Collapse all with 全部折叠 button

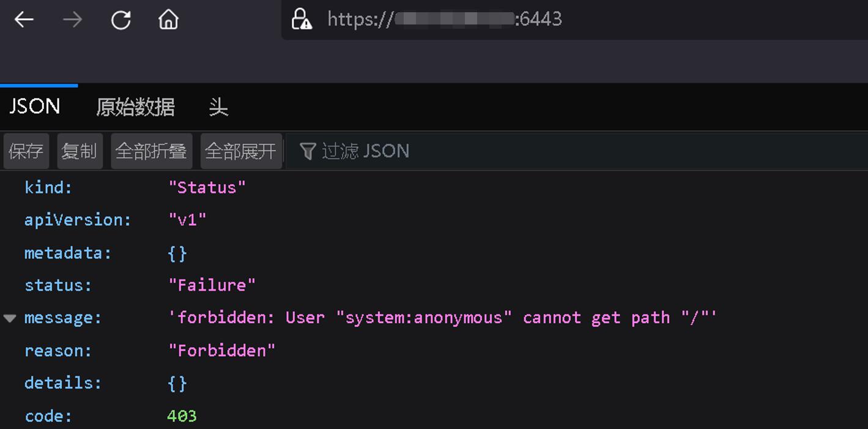point(151,151)
